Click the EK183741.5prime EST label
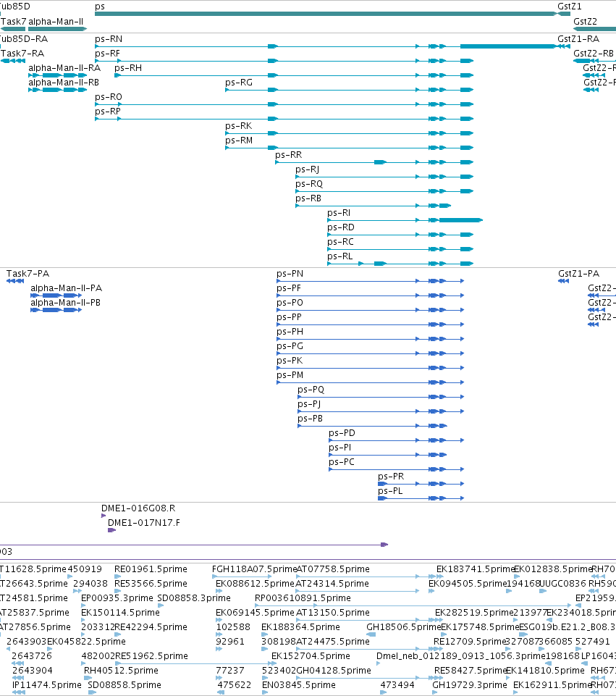Screen dimensions: 616x696 [475, 569]
